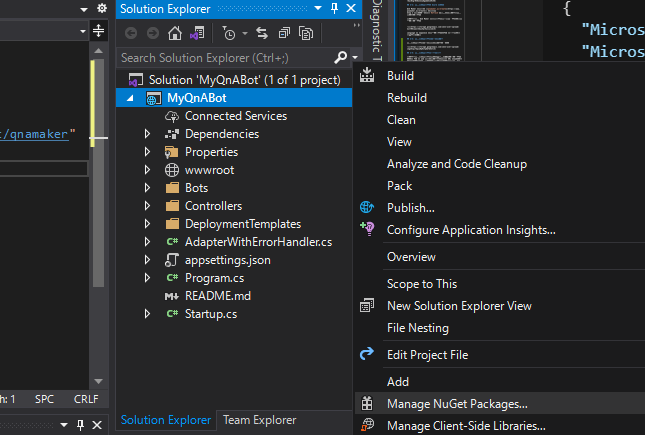Expand the wwwroot folder
This screenshot has width=645, height=435.
coord(147,170)
